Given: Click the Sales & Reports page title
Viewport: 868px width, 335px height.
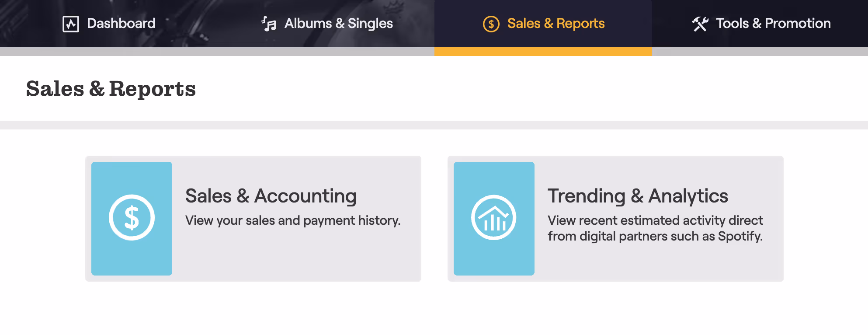Looking at the screenshot, I should [111, 89].
